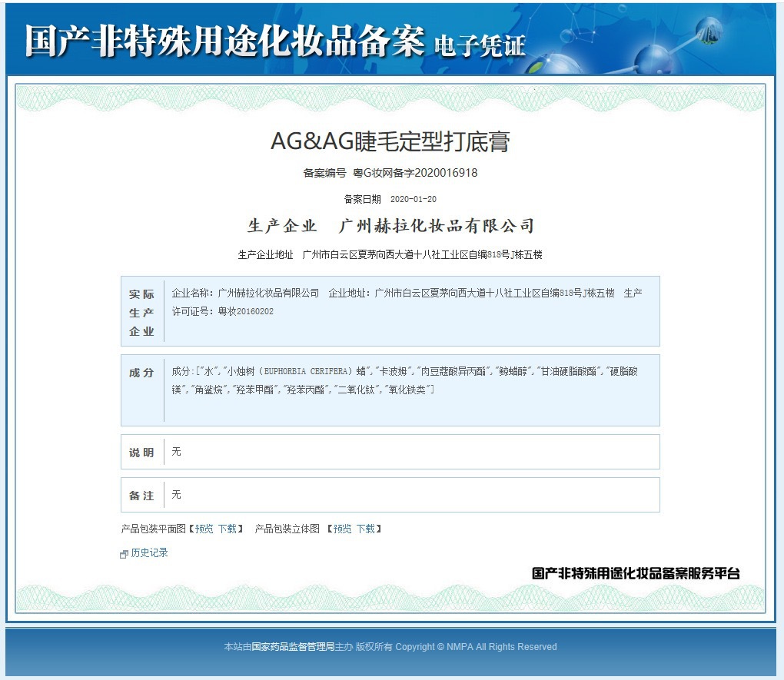Click the 备案日期 label
Screen dimensions: 784x680
(x=363, y=199)
